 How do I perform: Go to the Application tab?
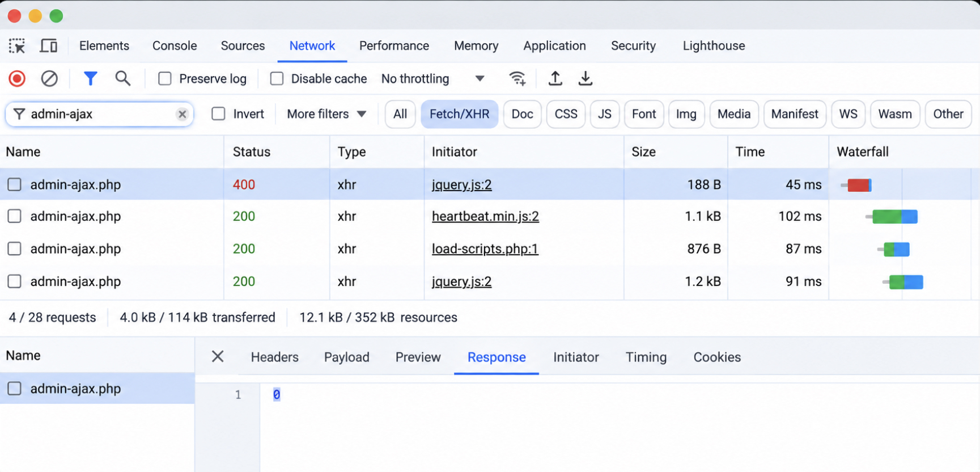click(x=554, y=46)
